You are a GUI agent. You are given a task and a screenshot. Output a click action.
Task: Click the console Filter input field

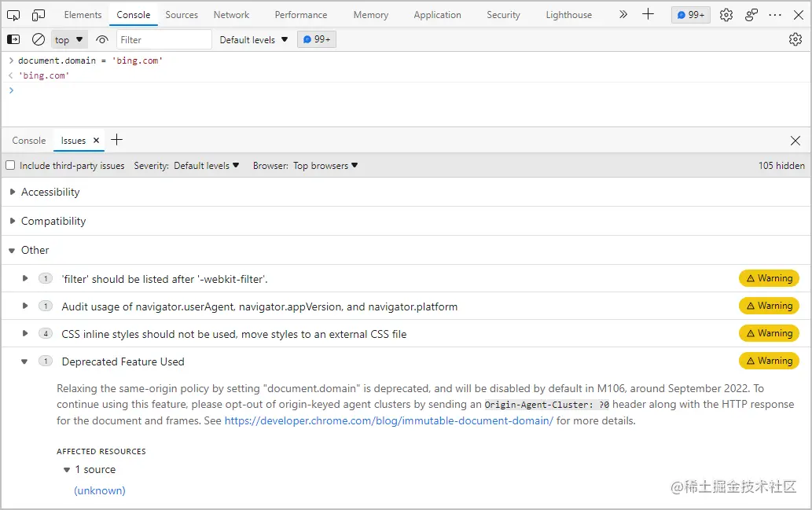pos(164,40)
